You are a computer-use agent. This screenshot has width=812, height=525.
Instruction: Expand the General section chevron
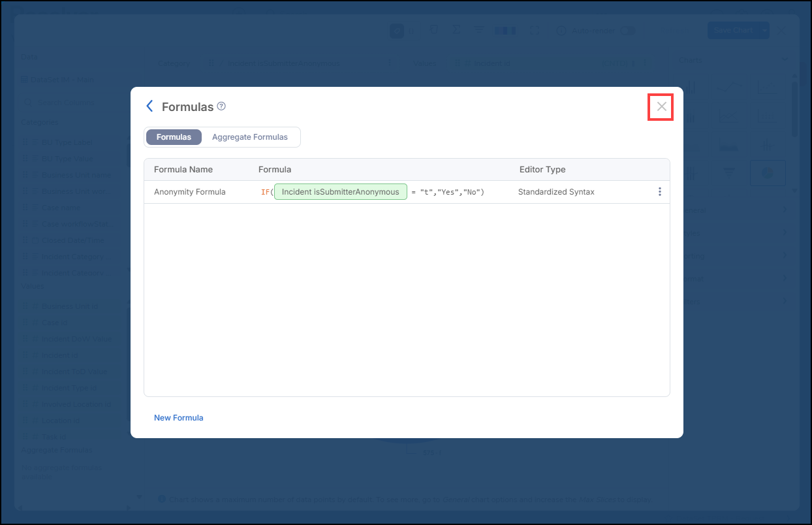(784, 210)
